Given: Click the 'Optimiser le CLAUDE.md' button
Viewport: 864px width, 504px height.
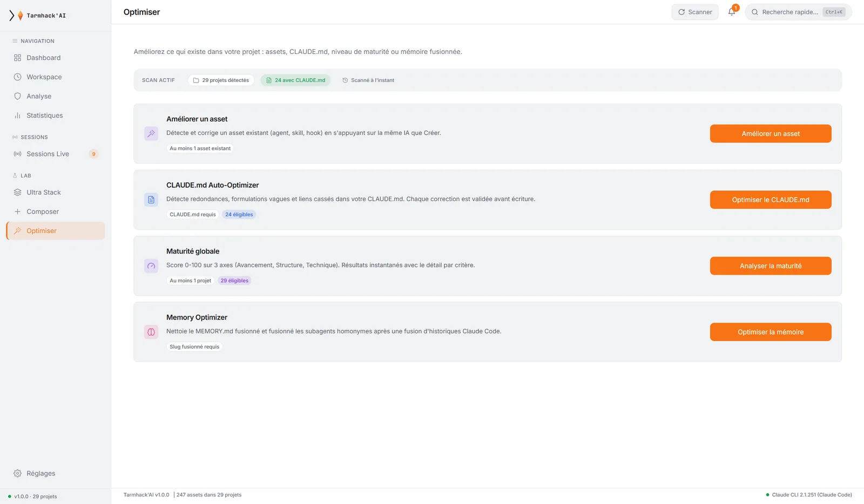Looking at the screenshot, I should coord(771,200).
